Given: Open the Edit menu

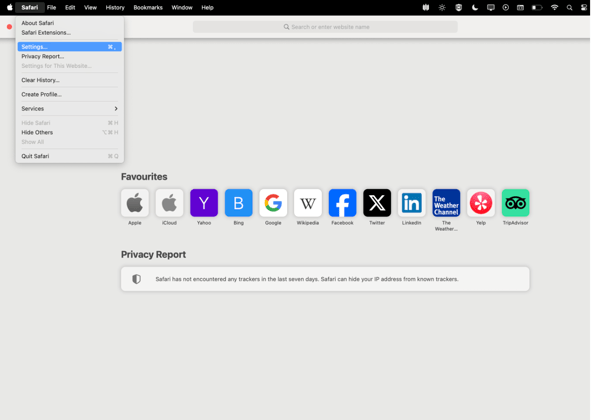Looking at the screenshot, I should point(70,8).
